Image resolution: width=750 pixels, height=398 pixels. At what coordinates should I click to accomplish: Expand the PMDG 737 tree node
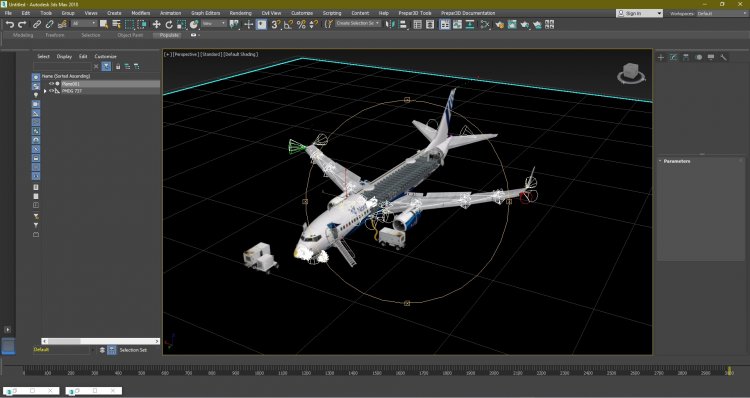(45, 91)
